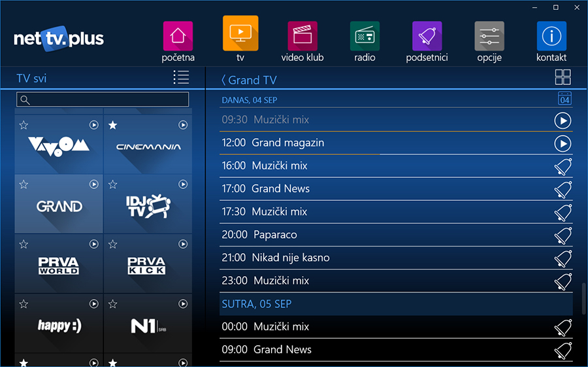Open kontakt info icon
Screen dimensions: 588x367
click(x=551, y=36)
